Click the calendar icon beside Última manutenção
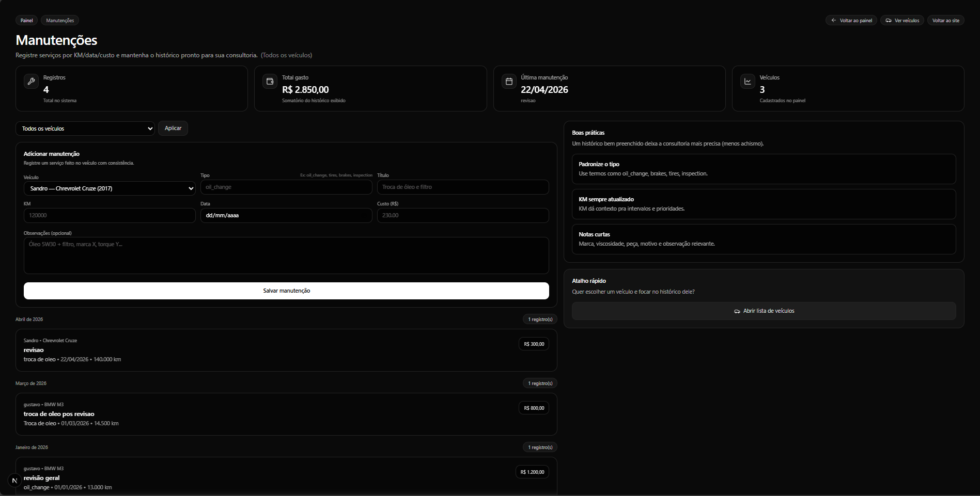The image size is (980, 496). (509, 81)
